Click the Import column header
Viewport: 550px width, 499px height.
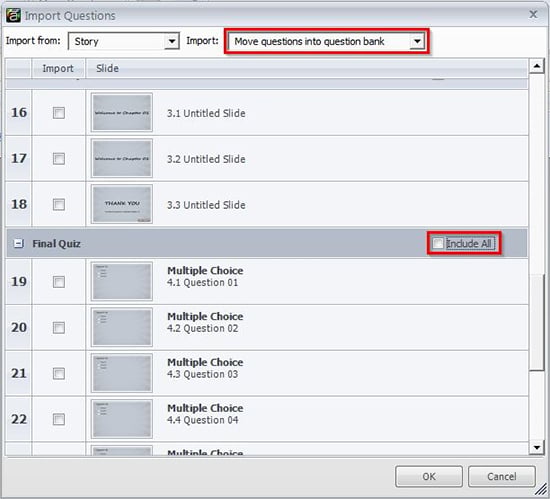coord(58,68)
